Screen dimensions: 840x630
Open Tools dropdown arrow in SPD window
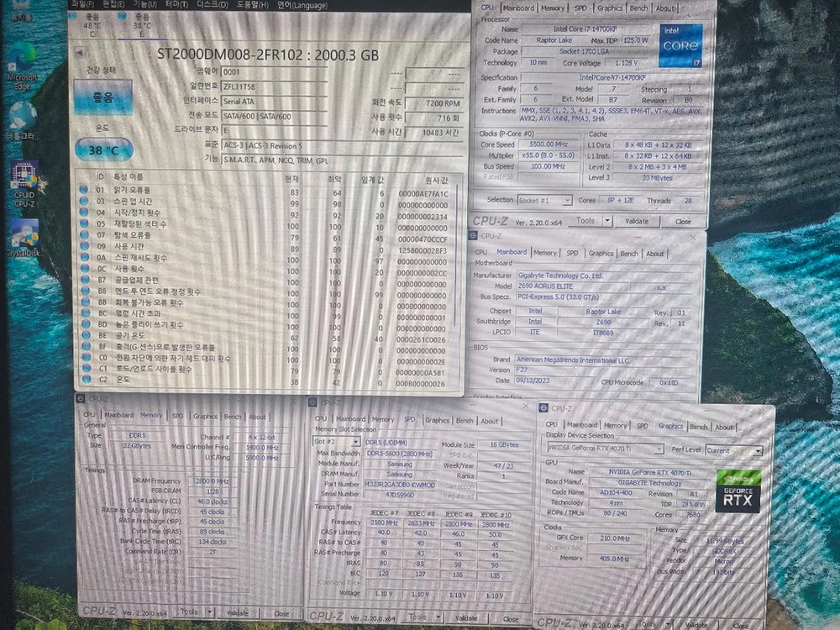[438, 617]
